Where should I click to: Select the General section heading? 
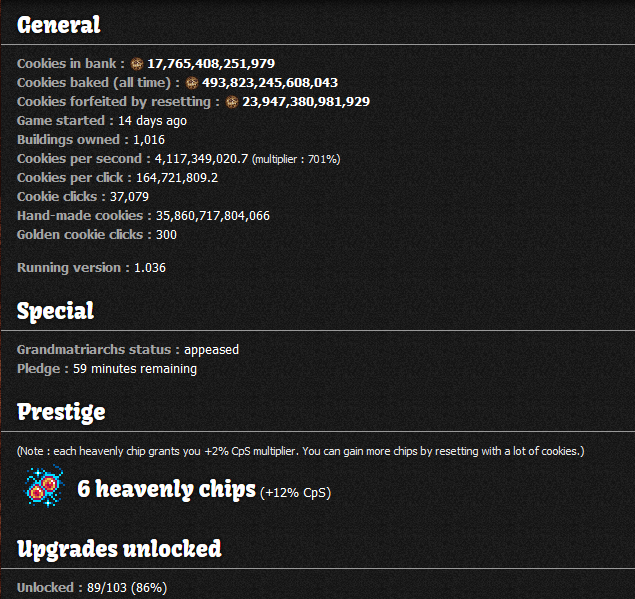coord(59,25)
